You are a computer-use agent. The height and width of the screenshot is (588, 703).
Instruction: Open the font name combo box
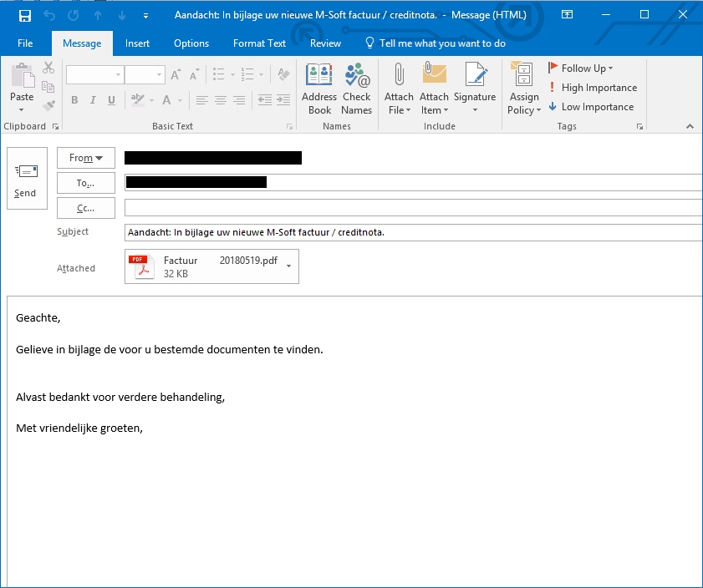(94, 75)
